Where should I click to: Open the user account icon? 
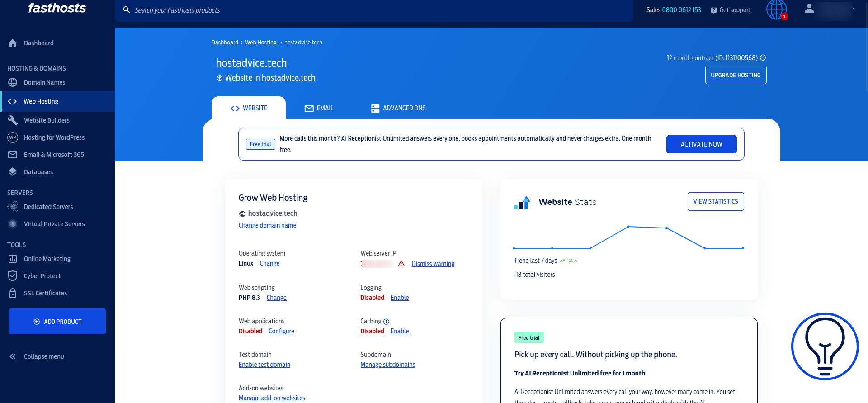(809, 8)
